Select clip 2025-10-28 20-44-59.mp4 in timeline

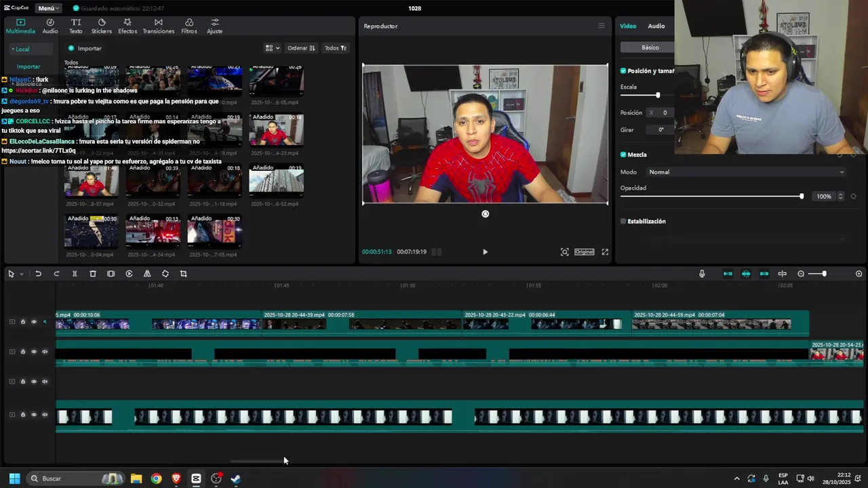721,323
